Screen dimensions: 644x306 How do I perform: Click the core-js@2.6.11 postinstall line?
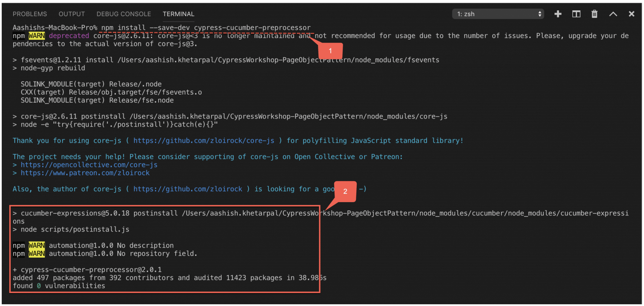point(230,116)
